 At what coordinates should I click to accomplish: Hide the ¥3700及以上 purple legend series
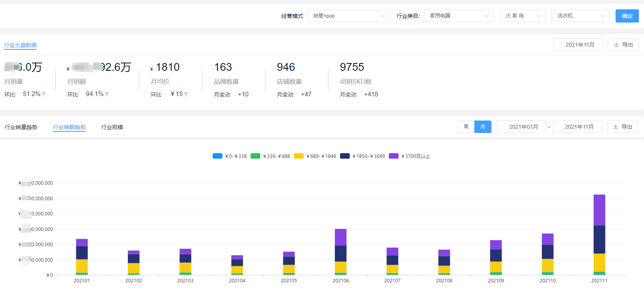pos(409,156)
